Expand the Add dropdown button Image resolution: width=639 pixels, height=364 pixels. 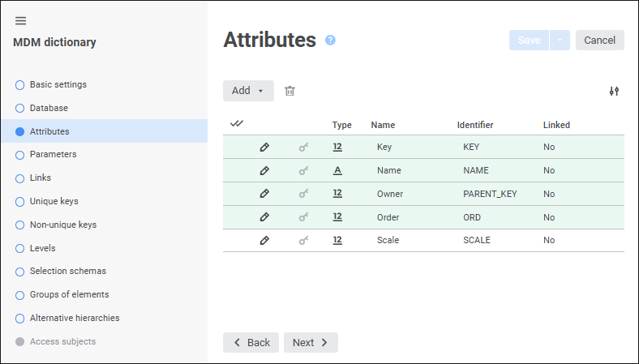[x=248, y=91]
